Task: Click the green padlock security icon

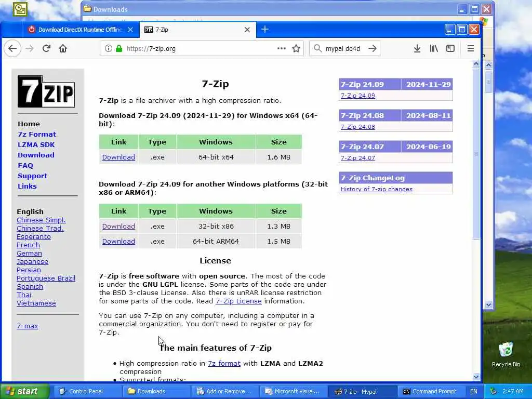Action: point(119,48)
